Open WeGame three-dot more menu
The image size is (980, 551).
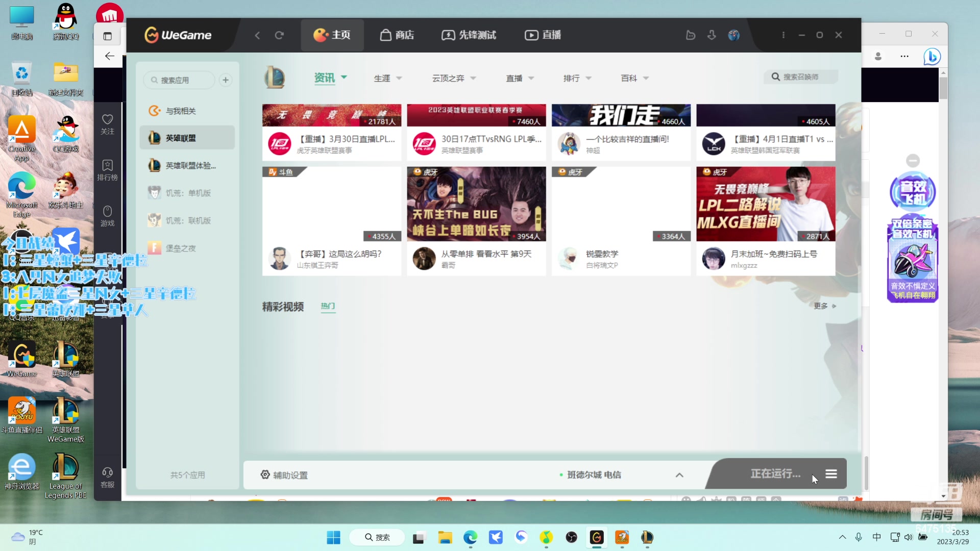click(783, 35)
